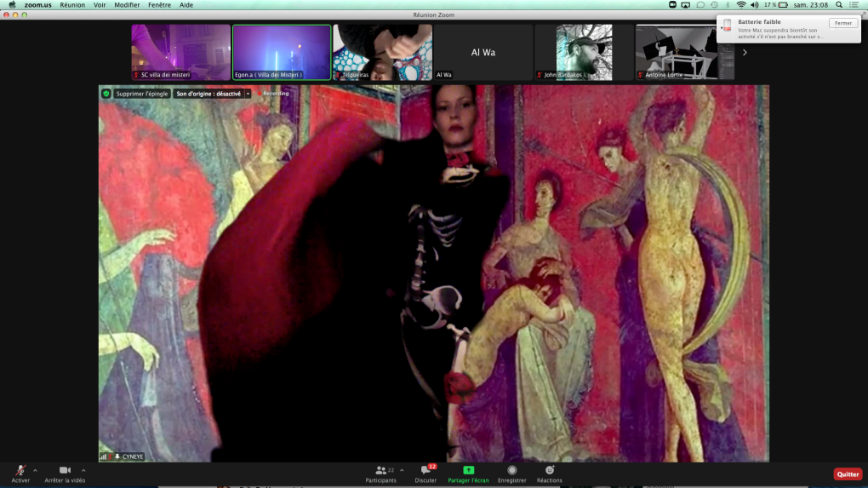Select John Zardakos video thumbnail
Screen dimensions: 868x488
(x=584, y=53)
